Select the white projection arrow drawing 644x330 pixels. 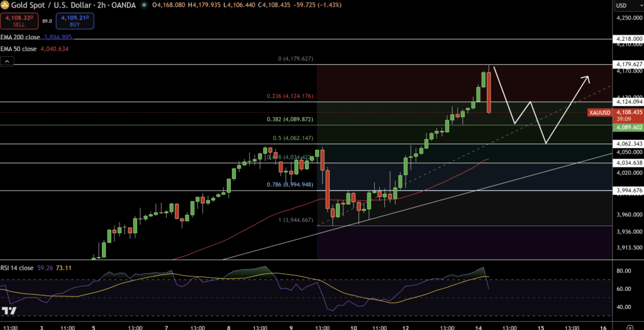tap(541, 107)
